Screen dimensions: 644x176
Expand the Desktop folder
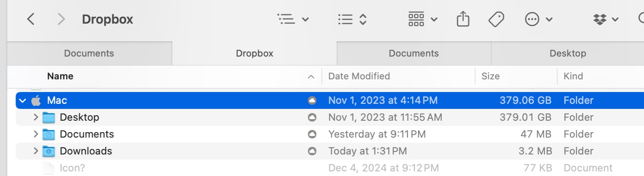click(x=36, y=117)
